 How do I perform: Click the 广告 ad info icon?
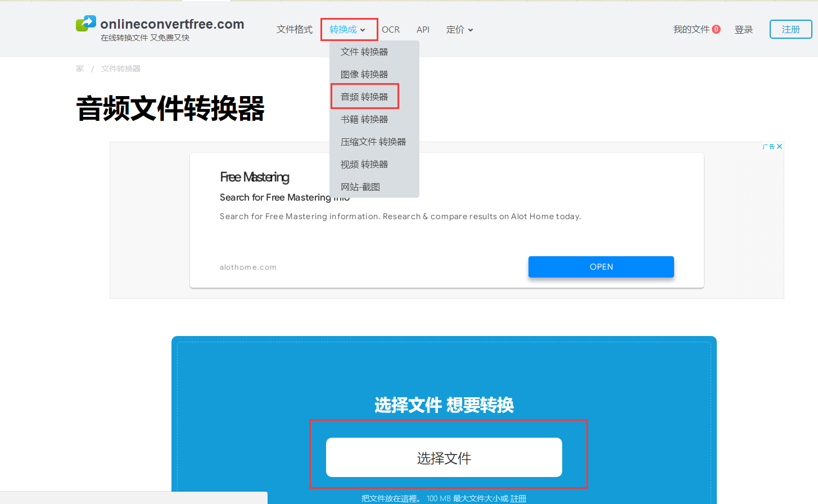[x=769, y=147]
